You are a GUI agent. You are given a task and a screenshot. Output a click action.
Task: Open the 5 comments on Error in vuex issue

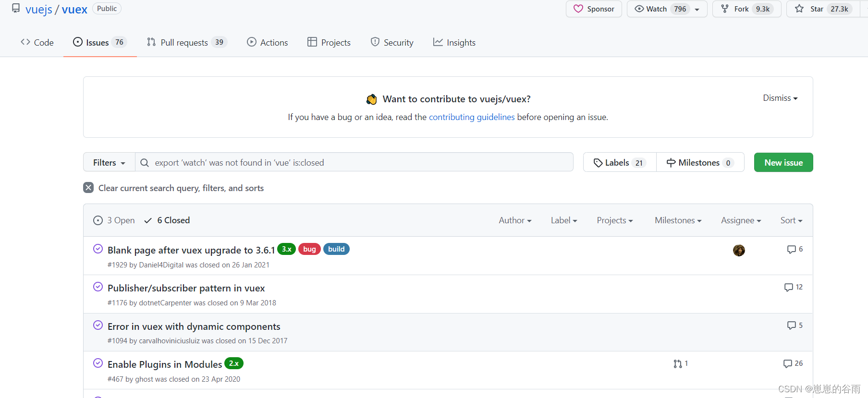795,326
